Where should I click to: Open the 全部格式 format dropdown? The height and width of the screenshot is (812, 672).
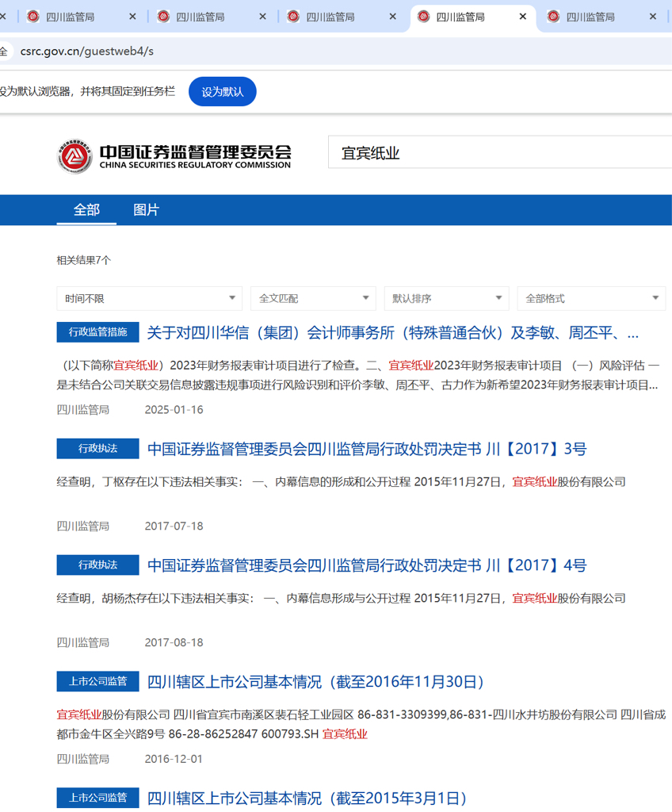[x=591, y=298]
